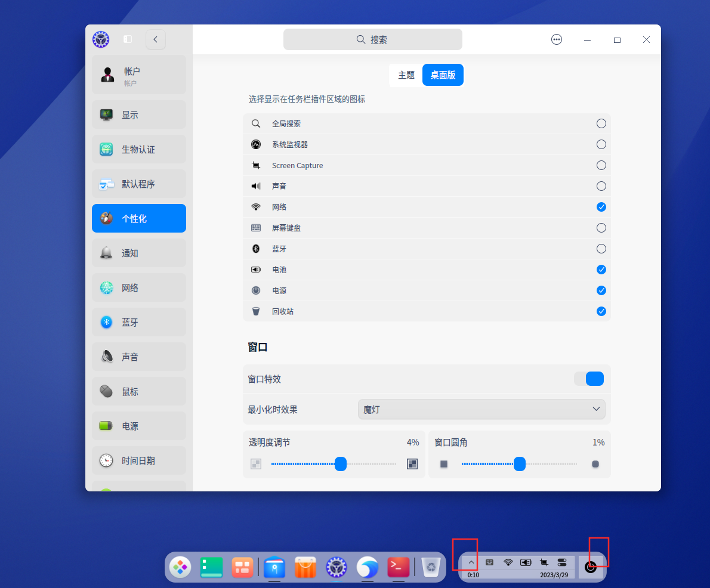The width and height of the screenshot is (710, 588).
Task: Open the 鼠标 mouse settings
Action: tap(138, 392)
